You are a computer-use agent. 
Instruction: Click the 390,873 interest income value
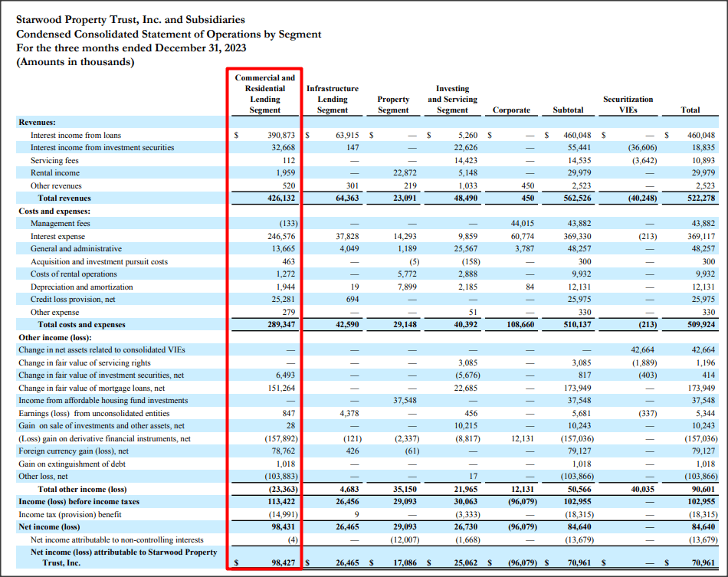click(281, 135)
